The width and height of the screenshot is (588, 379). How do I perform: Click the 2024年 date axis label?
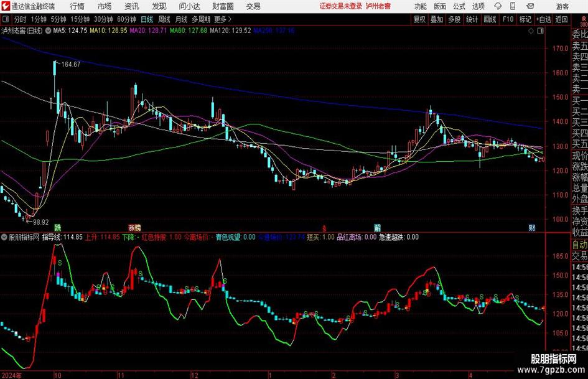[12, 375]
